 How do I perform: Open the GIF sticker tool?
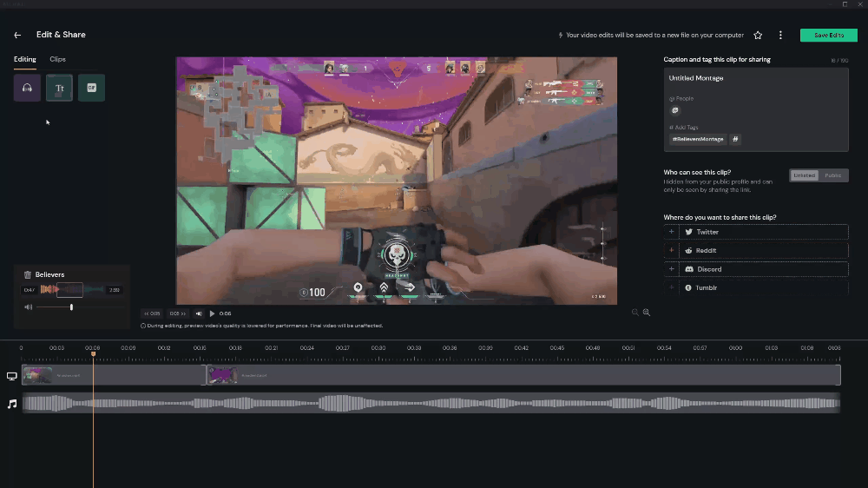(91, 88)
